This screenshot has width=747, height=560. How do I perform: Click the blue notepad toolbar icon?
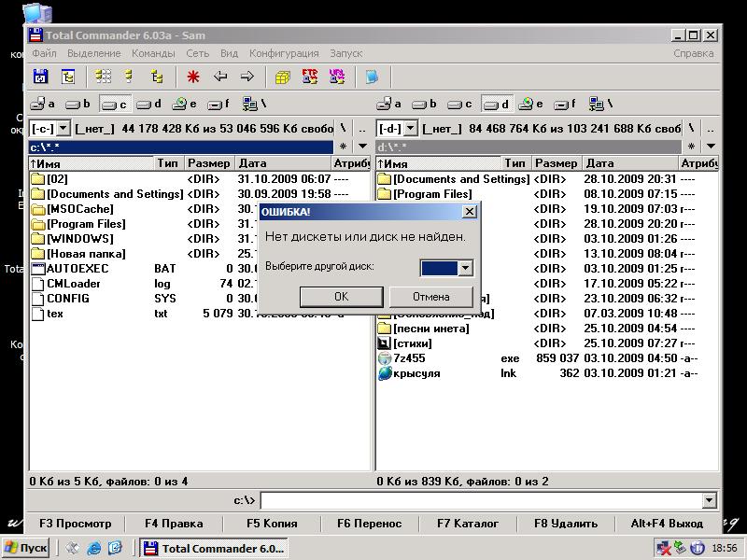372,77
